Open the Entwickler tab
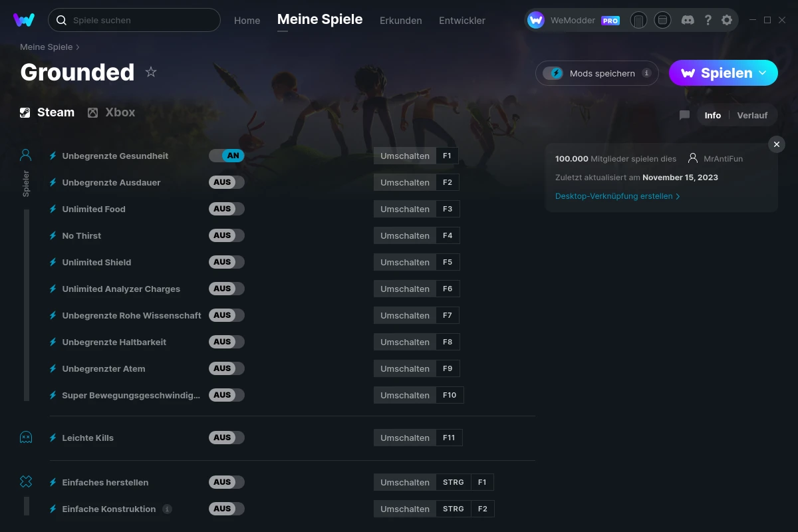 (462, 21)
